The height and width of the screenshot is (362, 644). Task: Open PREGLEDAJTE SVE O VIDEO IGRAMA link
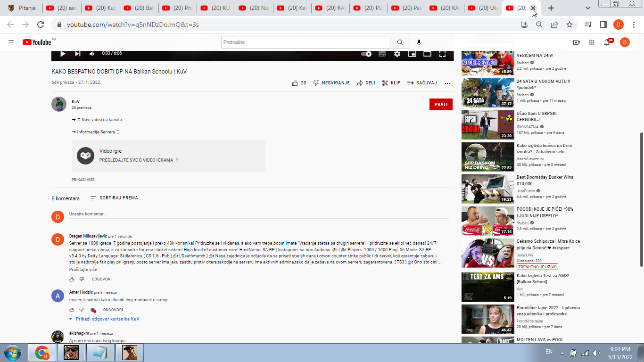click(x=139, y=160)
